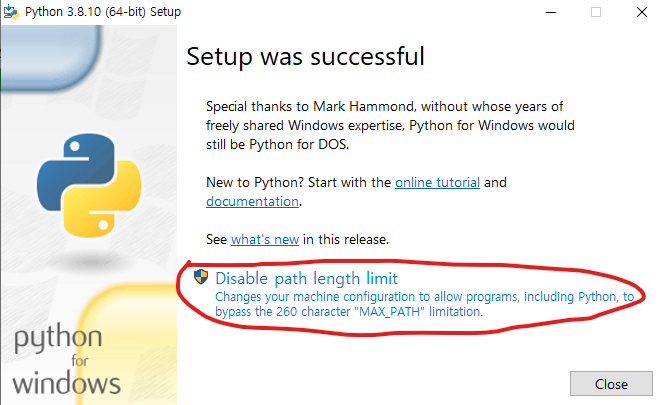664x405 pixels.
Task: Click the Mark Hammond thanks paragraph
Action: [x=390, y=125]
